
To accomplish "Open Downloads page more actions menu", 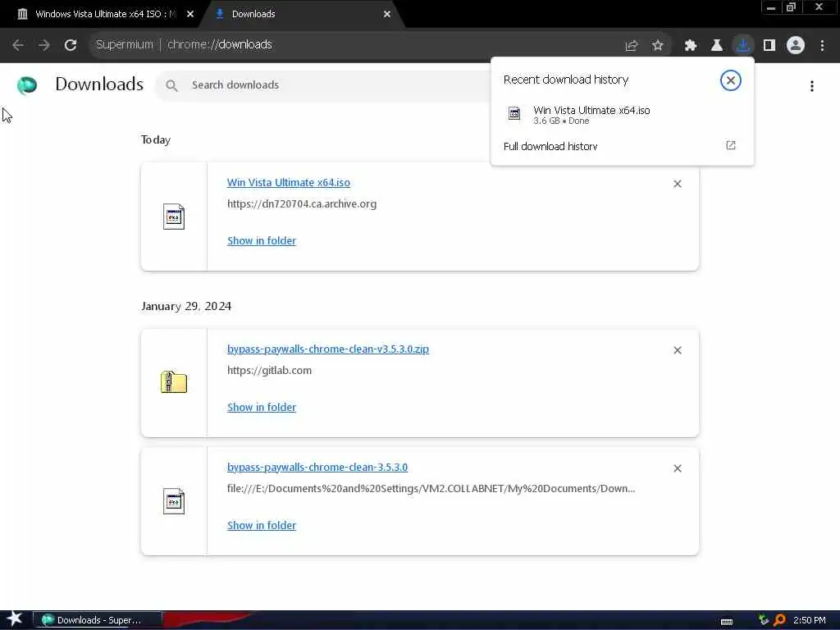I will click(x=812, y=86).
